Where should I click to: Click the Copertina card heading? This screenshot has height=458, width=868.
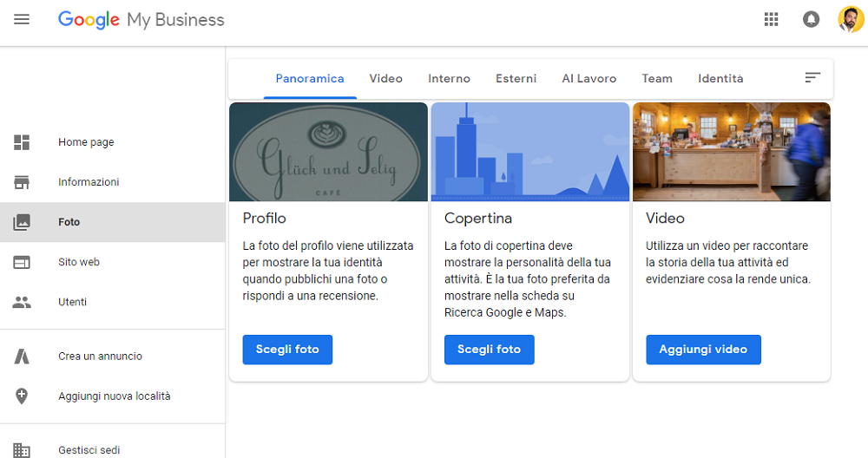click(477, 219)
